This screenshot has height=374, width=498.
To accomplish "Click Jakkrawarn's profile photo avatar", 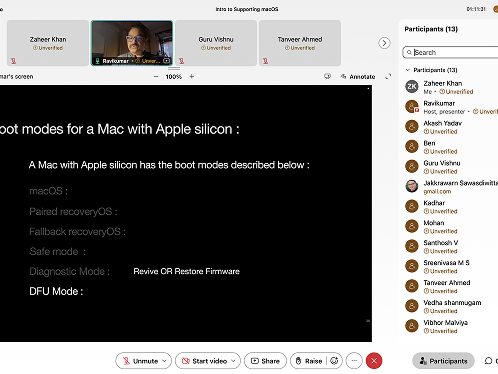I will [x=412, y=186].
